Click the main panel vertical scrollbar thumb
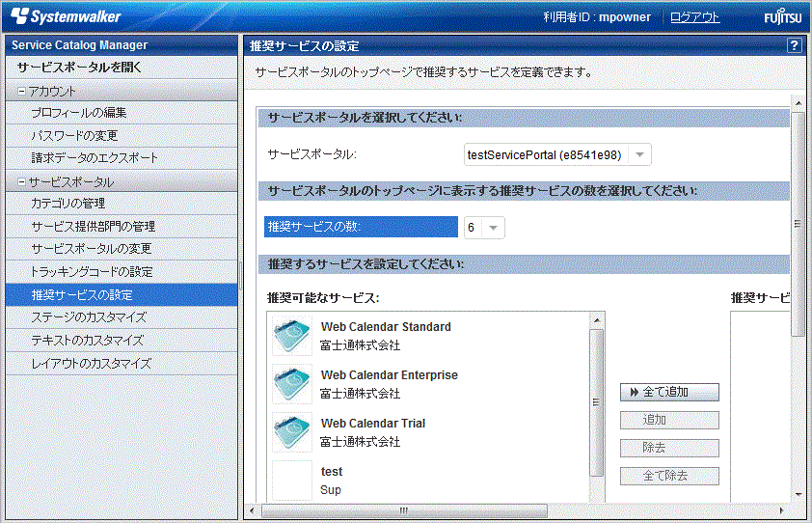Image resolution: width=812 pixels, height=523 pixels. point(798,224)
